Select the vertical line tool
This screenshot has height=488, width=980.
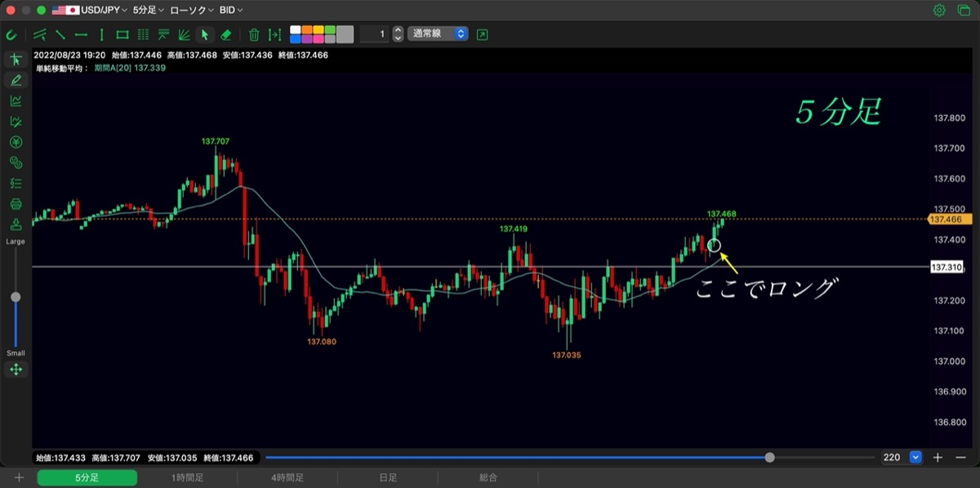pyautogui.click(x=101, y=34)
